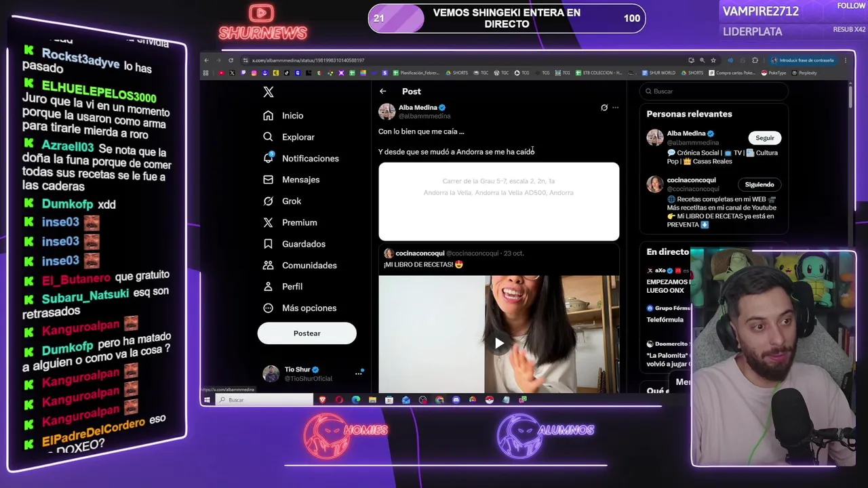Image resolution: width=868 pixels, height=488 pixels.
Task: Open Tio Shur account menu dots
Action: click(x=359, y=373)
